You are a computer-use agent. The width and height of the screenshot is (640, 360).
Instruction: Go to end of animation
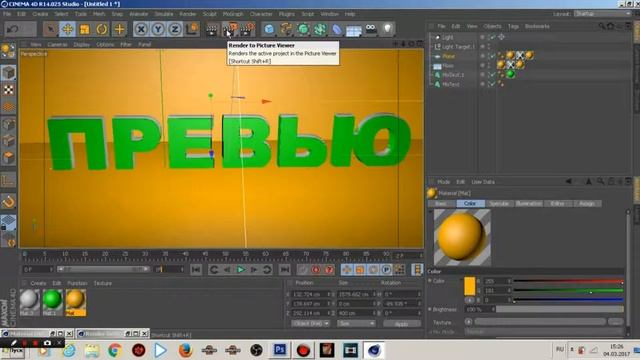[x=284, y=269]
